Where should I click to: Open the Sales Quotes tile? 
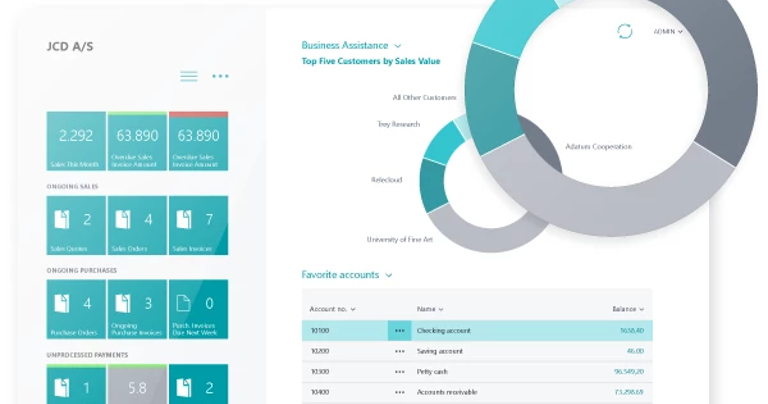click(x=76, y=225)
